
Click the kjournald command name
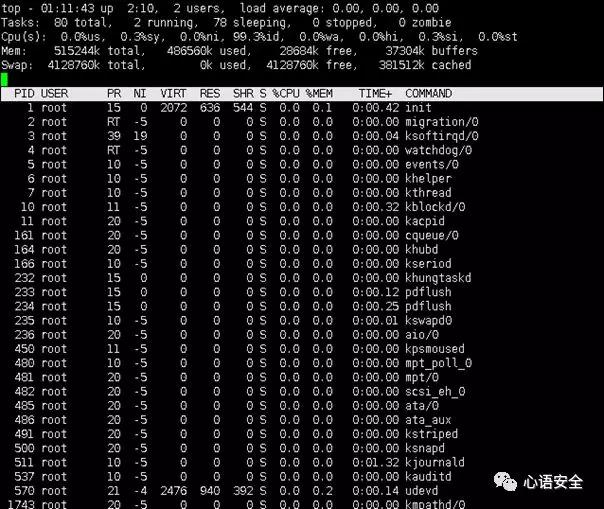click(435, 462)
